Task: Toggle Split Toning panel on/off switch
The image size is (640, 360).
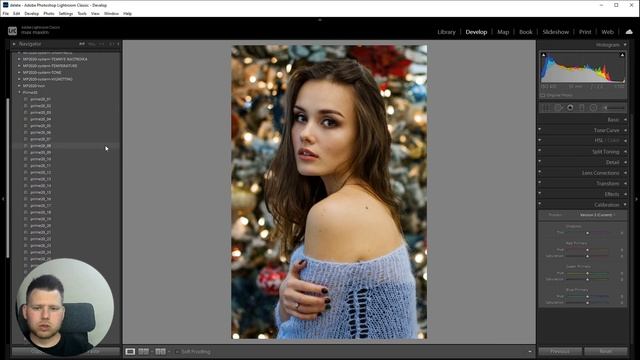Action: tap(540, 151)
